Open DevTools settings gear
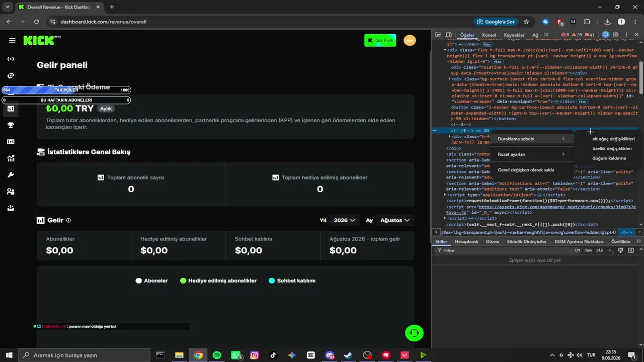The image size is (644, 362). (x=615, y=35)
